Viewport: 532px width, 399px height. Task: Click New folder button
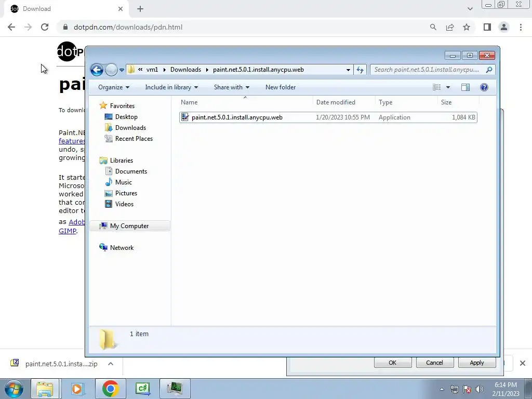click(x=281, y=87)
